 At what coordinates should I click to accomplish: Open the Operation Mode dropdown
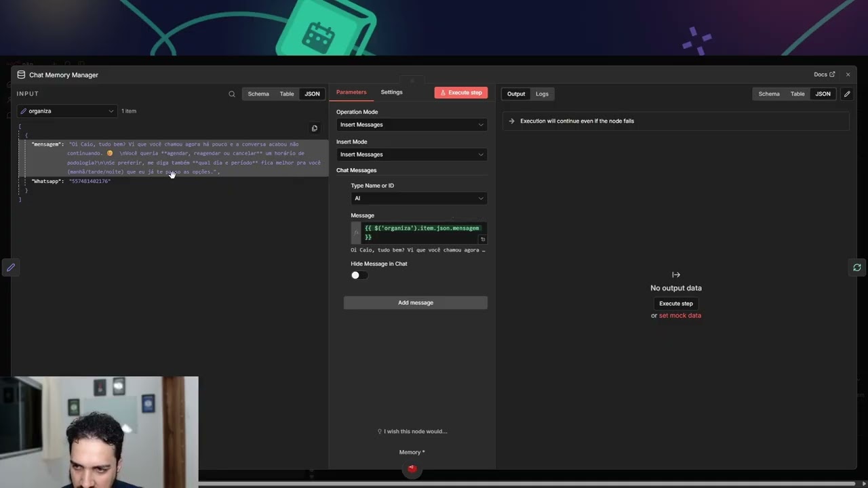tap(412, 125)
